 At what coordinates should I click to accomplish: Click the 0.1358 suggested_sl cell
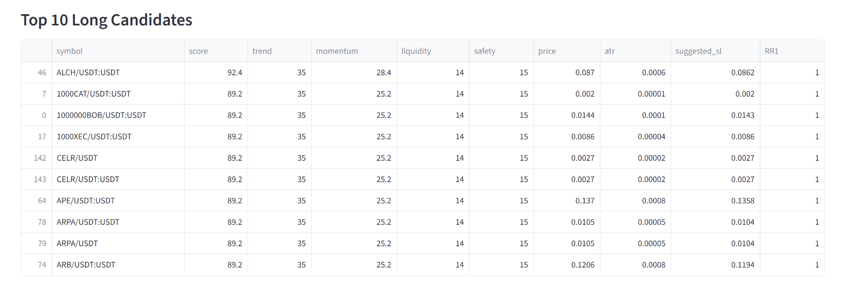[x=742, y=201]
